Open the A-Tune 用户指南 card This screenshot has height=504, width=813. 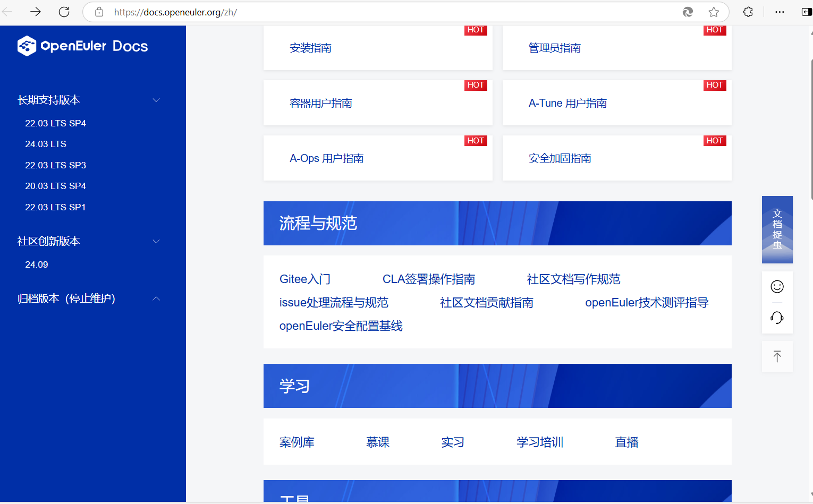617,103
